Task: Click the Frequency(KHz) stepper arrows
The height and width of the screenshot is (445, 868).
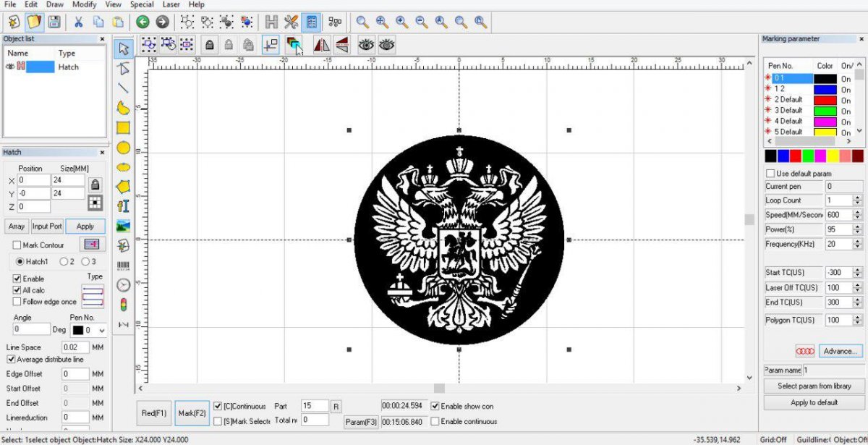Action: (858, 245)
